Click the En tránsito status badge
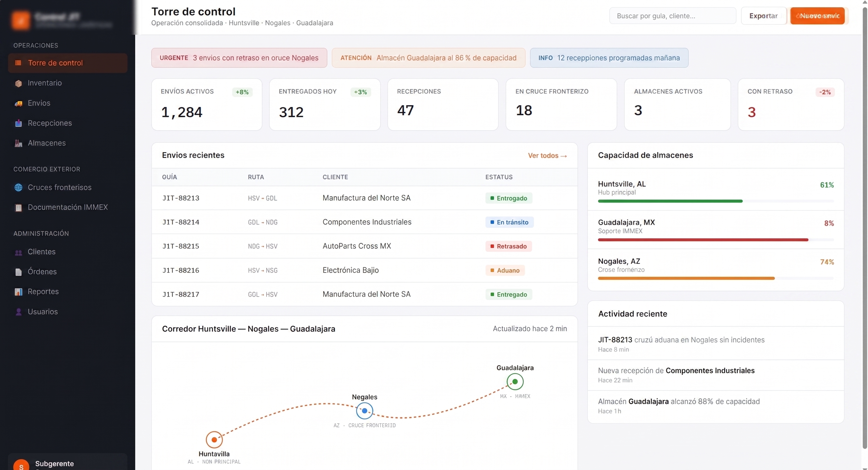 (509, 222)
